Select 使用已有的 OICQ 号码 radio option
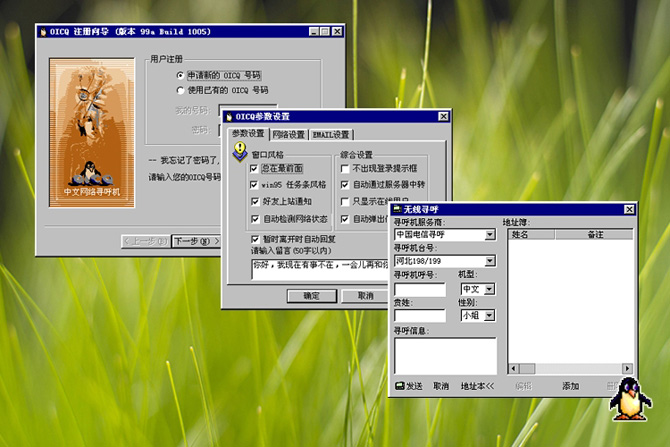Screen dimensions: 670x447 [x=180, y=90]
